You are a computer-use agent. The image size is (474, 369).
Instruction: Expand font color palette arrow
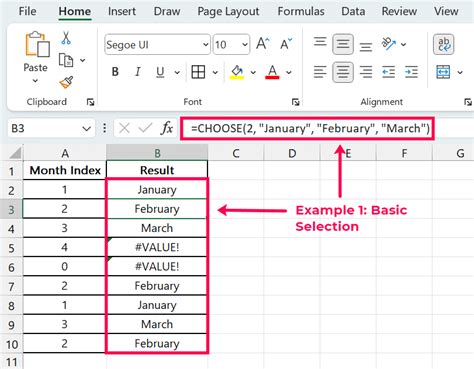pyautogui.click(x=289, y=72)
